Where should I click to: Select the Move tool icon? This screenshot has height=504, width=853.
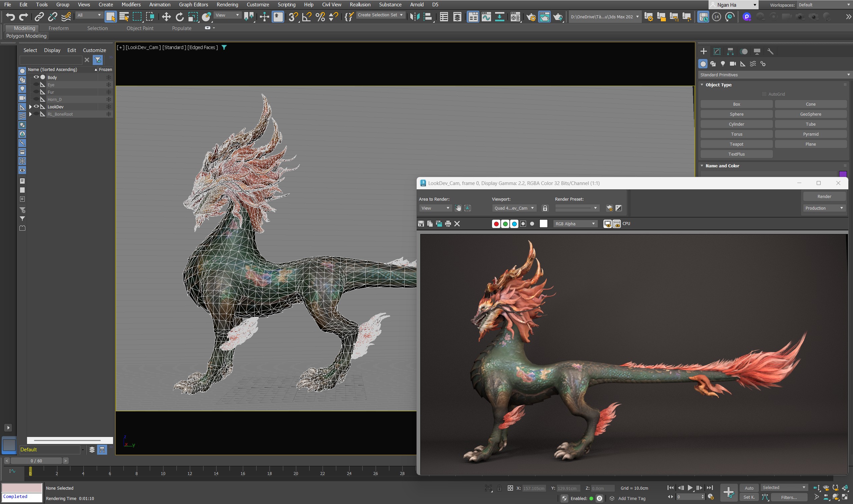point(166,17)
